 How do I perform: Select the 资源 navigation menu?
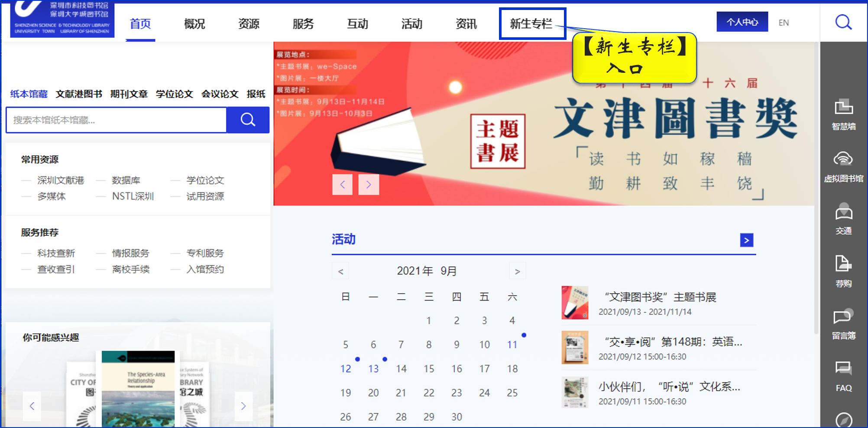tap(249, 24)
